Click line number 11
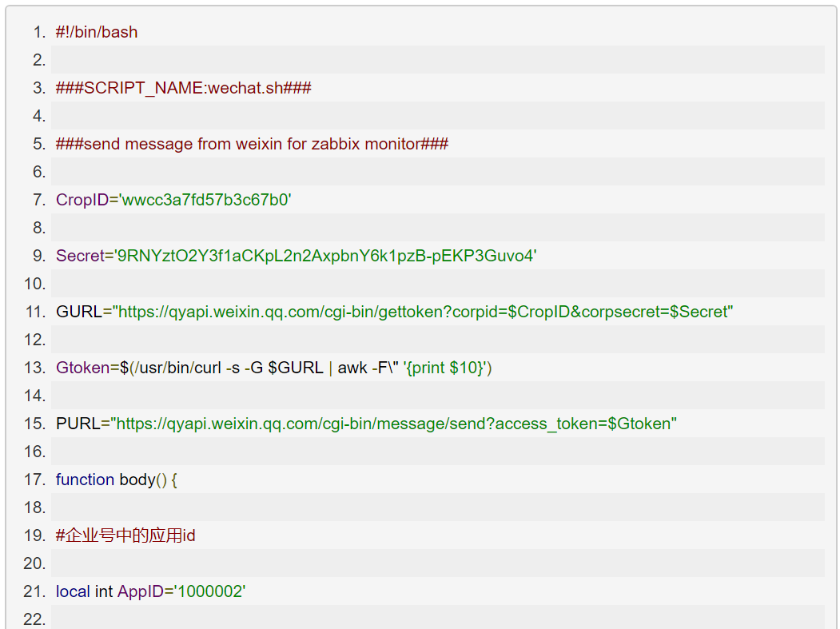Screen dimensions: 840x629 [36, 312]
